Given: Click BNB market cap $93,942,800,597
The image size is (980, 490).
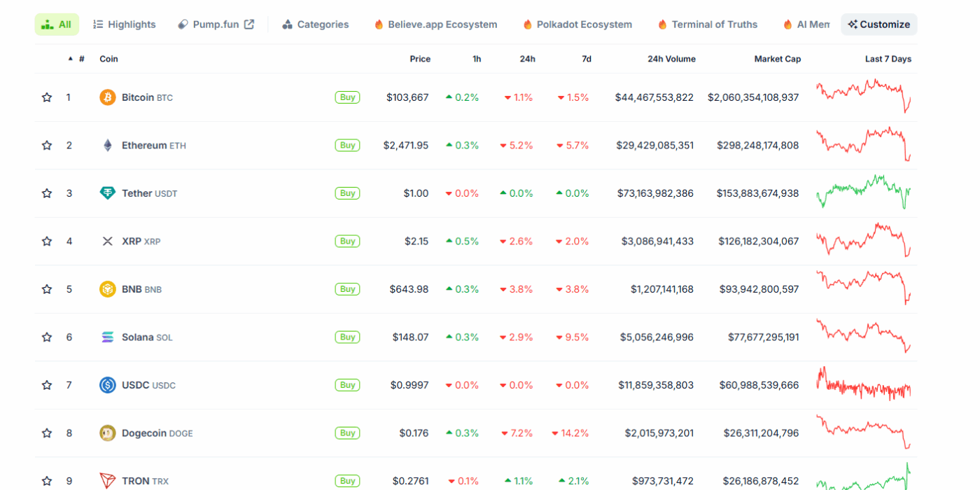Looking at the screenshot, I should (760, 289).
